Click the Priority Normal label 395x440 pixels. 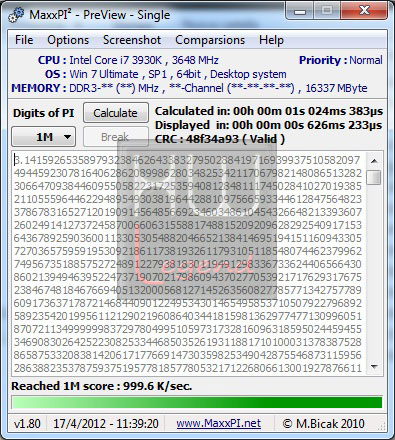pyautogui.click(x=341, y=60)
